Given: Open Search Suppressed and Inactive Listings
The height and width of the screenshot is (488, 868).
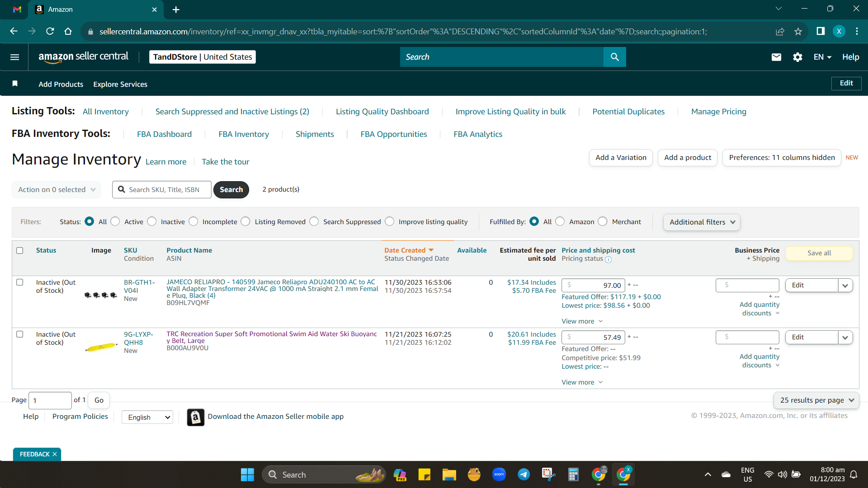Looking at the screenshot, I should 232,112.
